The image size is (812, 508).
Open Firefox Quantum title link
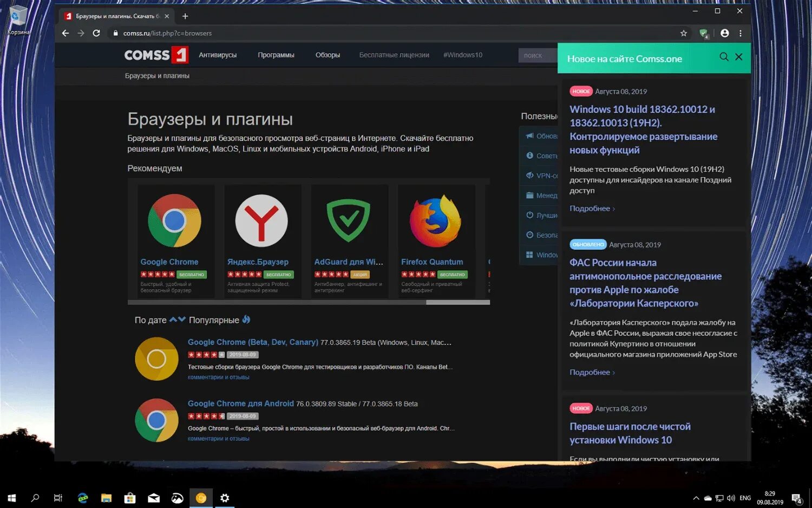(x=432, y=262)
